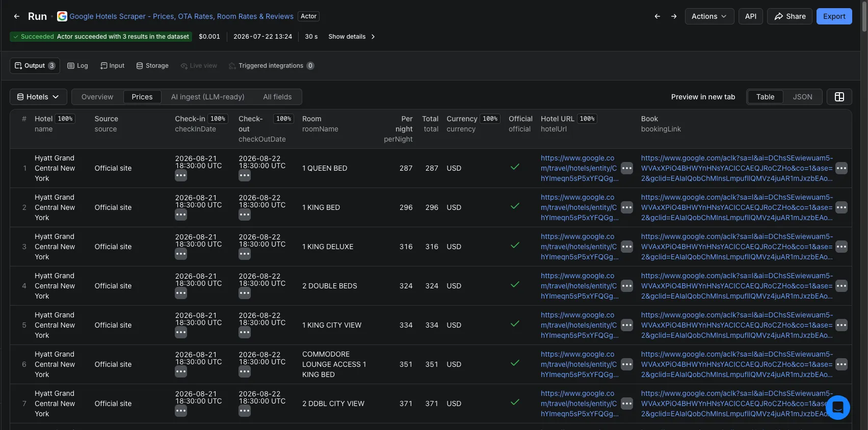868x430 pixels.
Task: Open Preview in new tab
Action: tap(703, 97)
